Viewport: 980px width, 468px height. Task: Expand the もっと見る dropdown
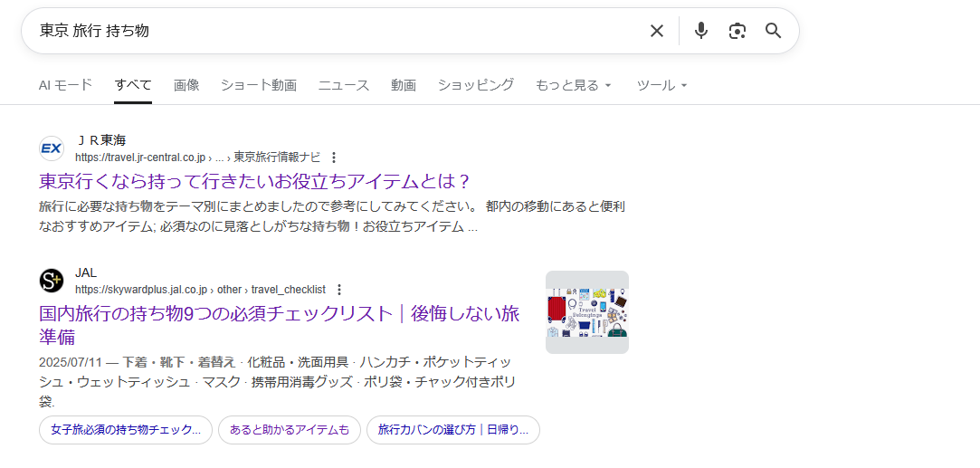(x=574, y=85)
